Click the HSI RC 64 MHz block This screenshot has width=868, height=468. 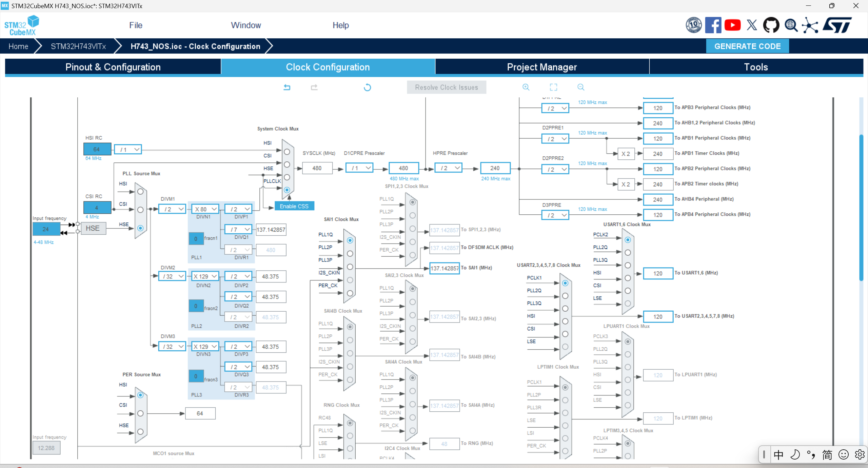pyautogui.click(x=97, y=149)
